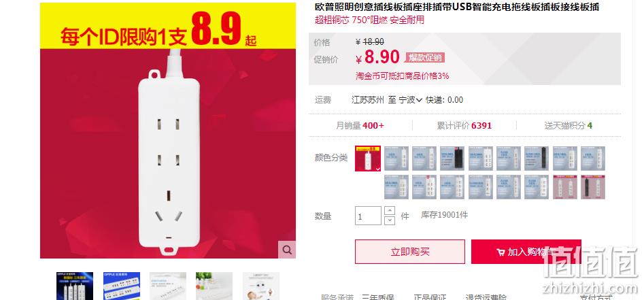
Task: Open the second blue gallery thumbnail
Action: point(122,286)
